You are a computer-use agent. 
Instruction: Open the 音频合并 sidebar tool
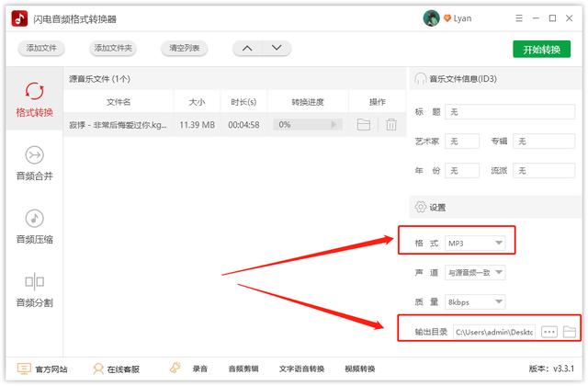[x=35, y=155]
